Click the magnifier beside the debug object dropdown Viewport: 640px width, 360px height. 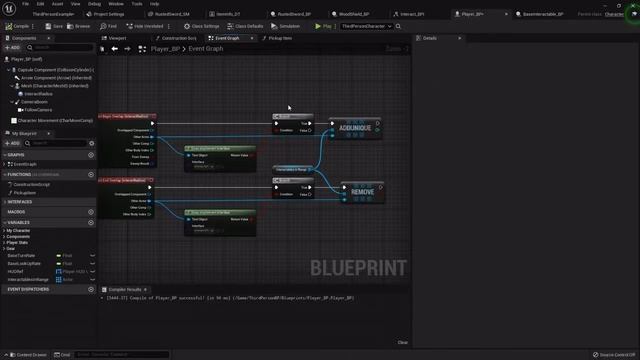click(x=398, y=26)
